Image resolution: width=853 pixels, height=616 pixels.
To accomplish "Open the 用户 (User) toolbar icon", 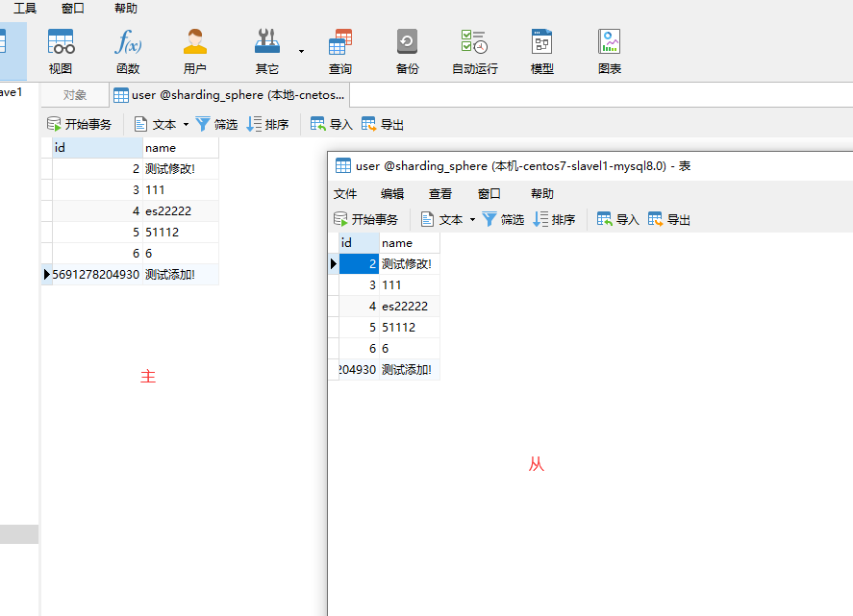I will click(195, 52).
